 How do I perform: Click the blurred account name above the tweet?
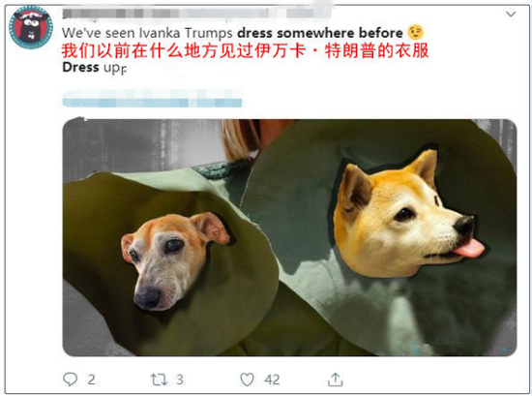[x=196, y=14]
